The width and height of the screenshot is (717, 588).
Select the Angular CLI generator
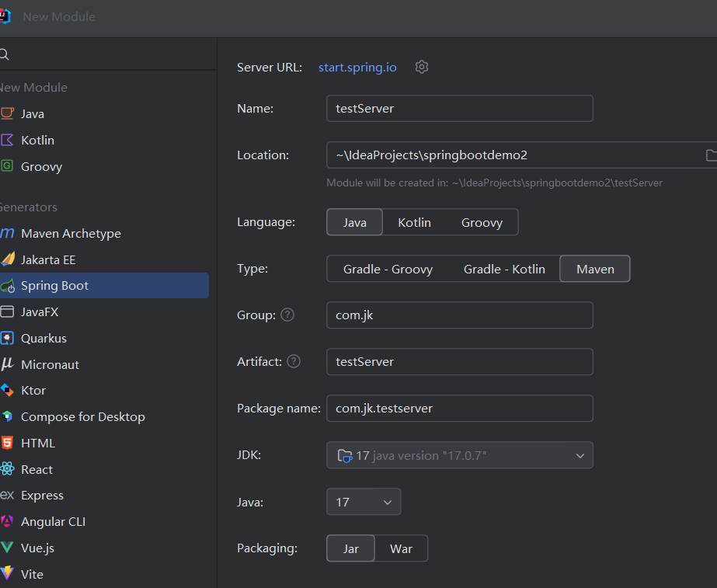(x=104, y=521)
